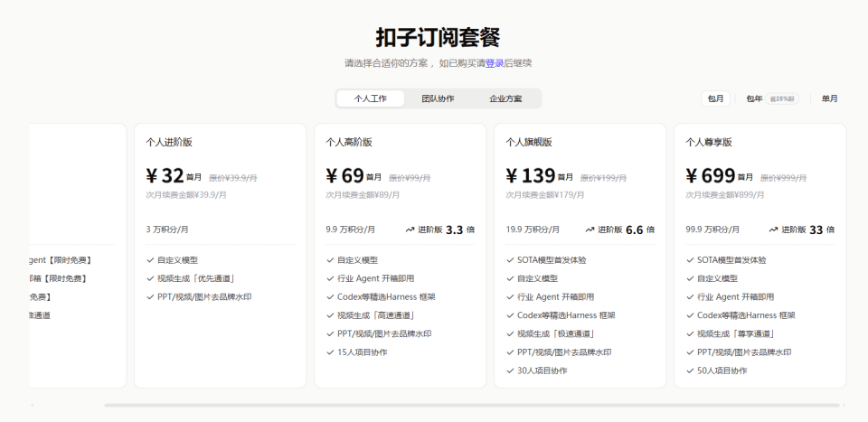The image size is (868, 422).
Task: Click the 个人进阶版 plan title
Action: pyautogui.click(x=169, y=142)
